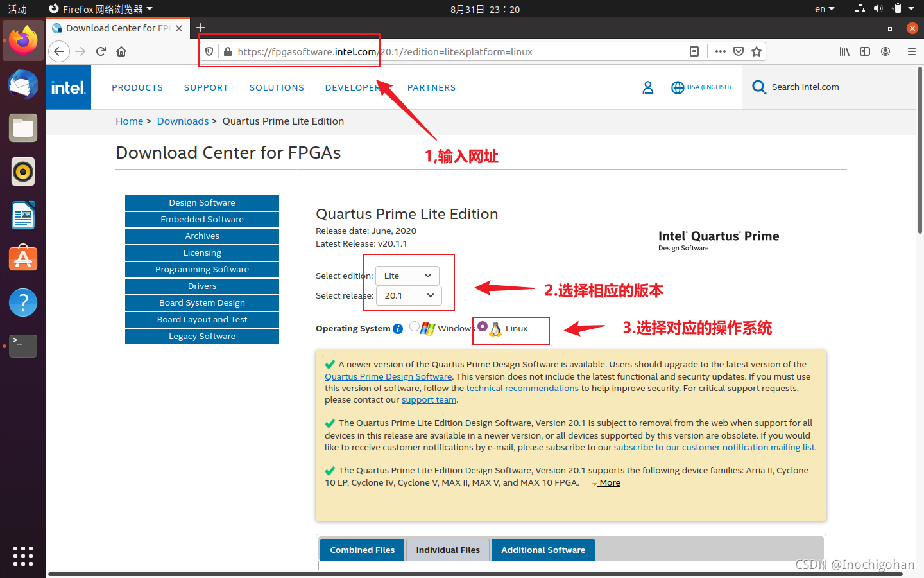Open Design Software in the sidebar
This screenshot has height=578, width=924.
click(x=202, y=203)
